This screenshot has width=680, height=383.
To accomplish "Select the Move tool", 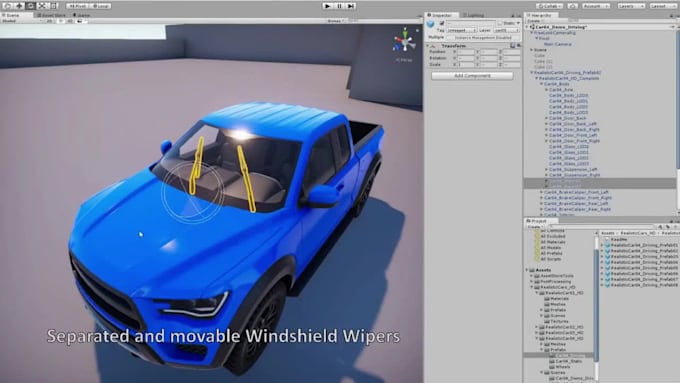I will pos(19,6).
